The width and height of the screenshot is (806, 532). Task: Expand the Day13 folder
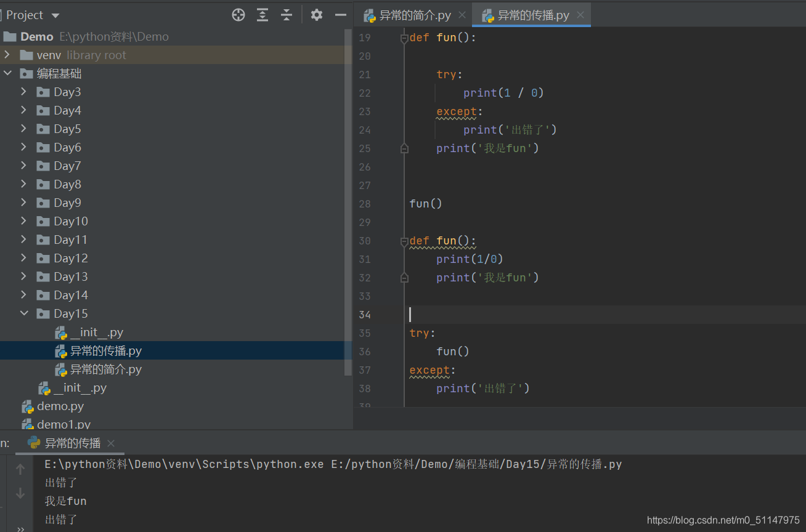(x=24, y=276)
